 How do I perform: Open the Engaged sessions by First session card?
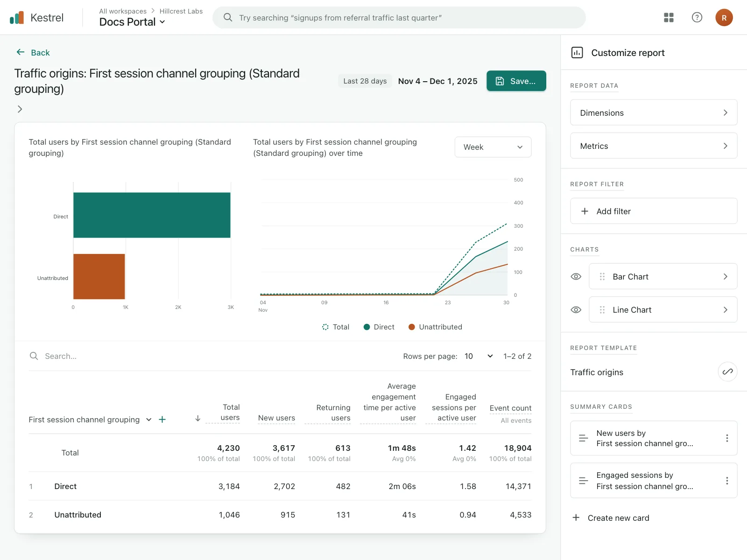[654, 481]
